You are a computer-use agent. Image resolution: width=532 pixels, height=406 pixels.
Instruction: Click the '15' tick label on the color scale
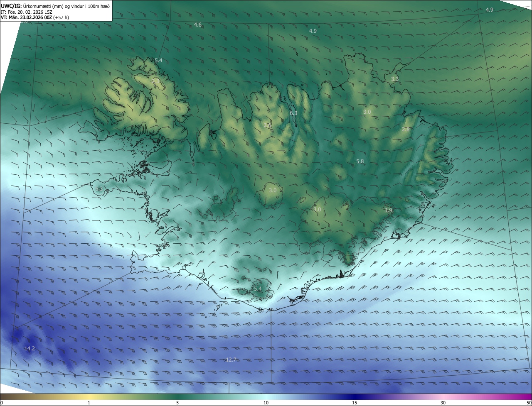[x=355, y=403]
